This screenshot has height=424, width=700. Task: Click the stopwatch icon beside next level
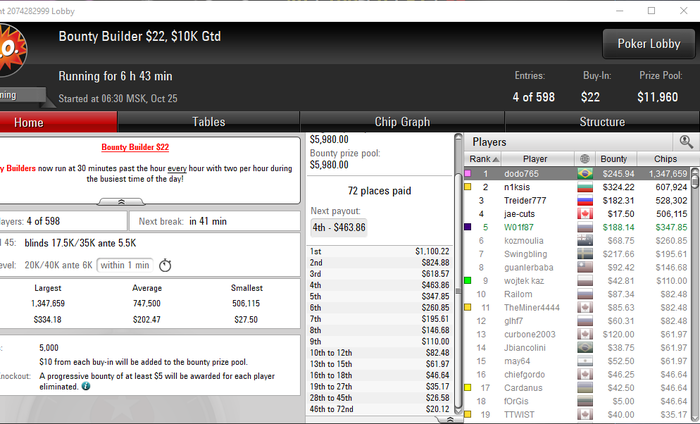(165, 265)
